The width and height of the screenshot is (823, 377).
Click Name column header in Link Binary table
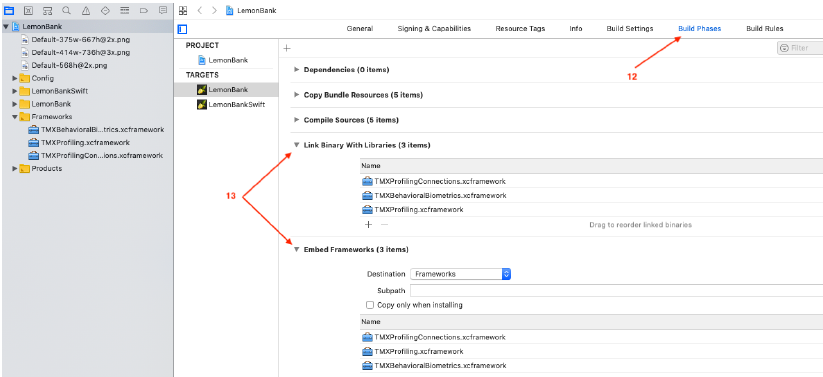pyautogui.click(x=592, y=166)
